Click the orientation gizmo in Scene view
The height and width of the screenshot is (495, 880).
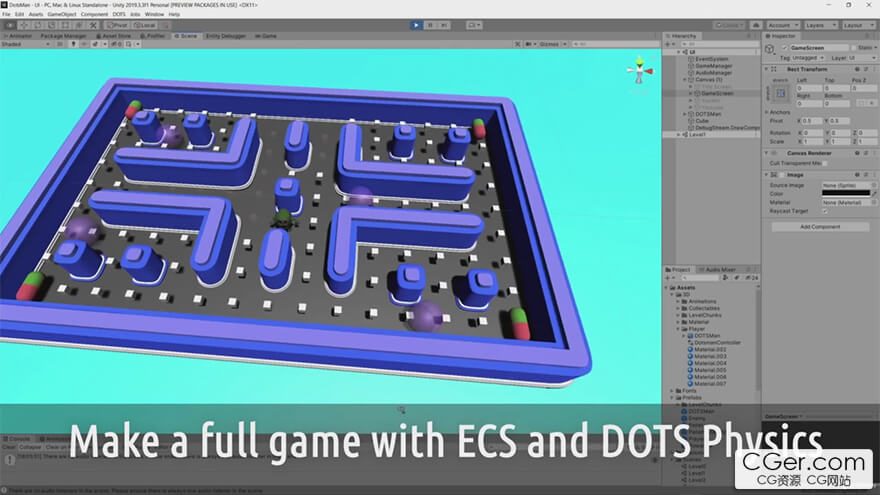(x=640, y=71)
